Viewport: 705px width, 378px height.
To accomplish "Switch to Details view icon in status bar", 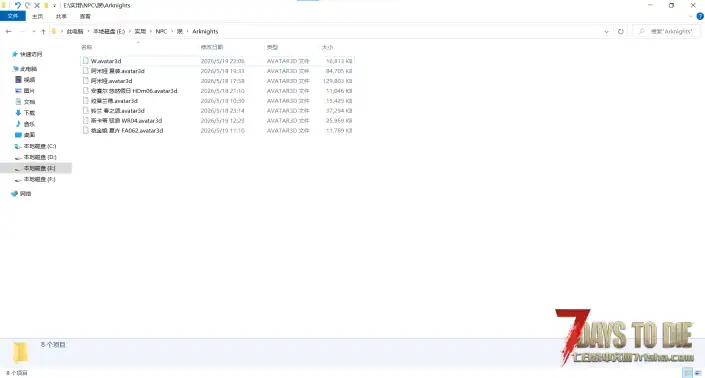I will tap(687, 373).
